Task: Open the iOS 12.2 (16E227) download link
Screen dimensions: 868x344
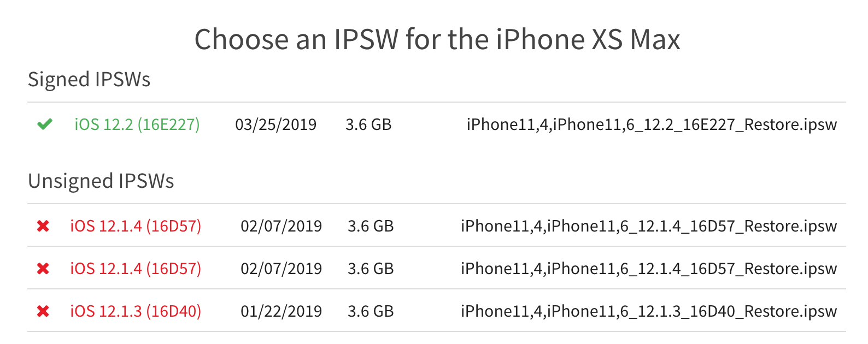Action: (137, 125)
